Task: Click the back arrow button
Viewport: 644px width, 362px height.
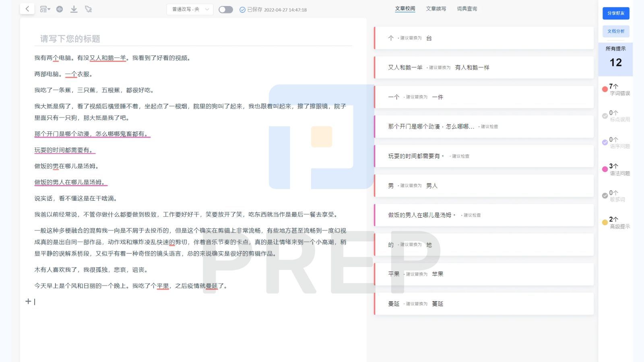Action: (x=27, y=9)
